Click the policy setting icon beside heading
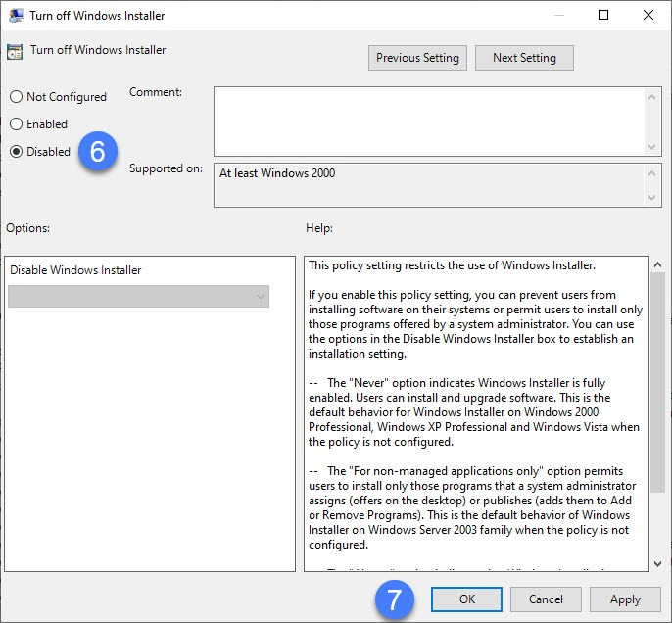 15,51
